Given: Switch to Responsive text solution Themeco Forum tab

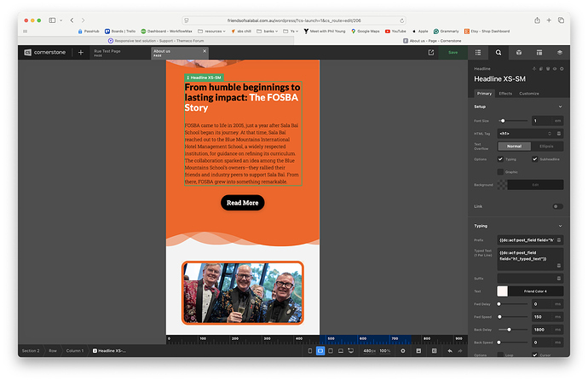Looking at the screenshot, I should 156,41.
